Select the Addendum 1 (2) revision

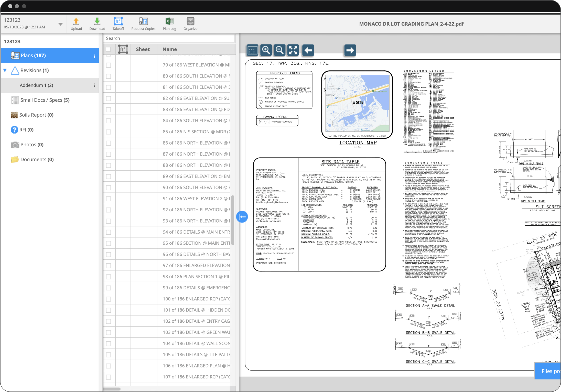(x=36, y=85)
